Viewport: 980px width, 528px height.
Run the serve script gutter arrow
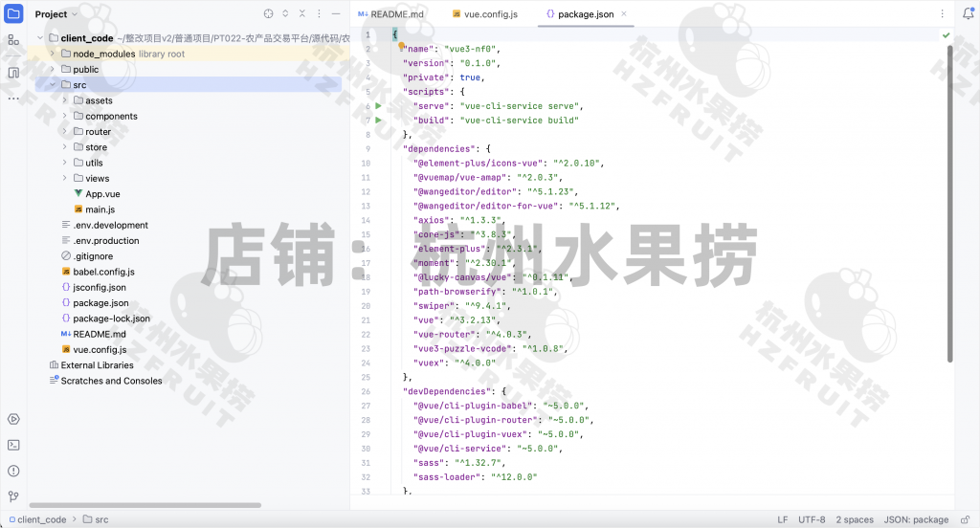pos(378,105)
